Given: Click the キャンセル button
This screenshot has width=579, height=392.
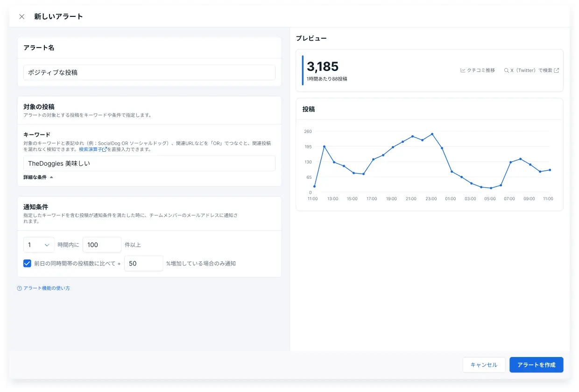Looking at the screenshot, I should pyautogui.click(x=484, y=365).
